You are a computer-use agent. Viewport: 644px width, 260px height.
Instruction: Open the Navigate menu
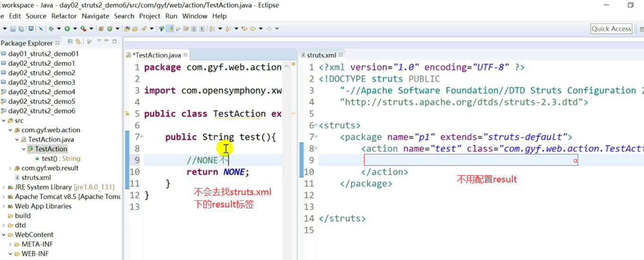(95, 16)
